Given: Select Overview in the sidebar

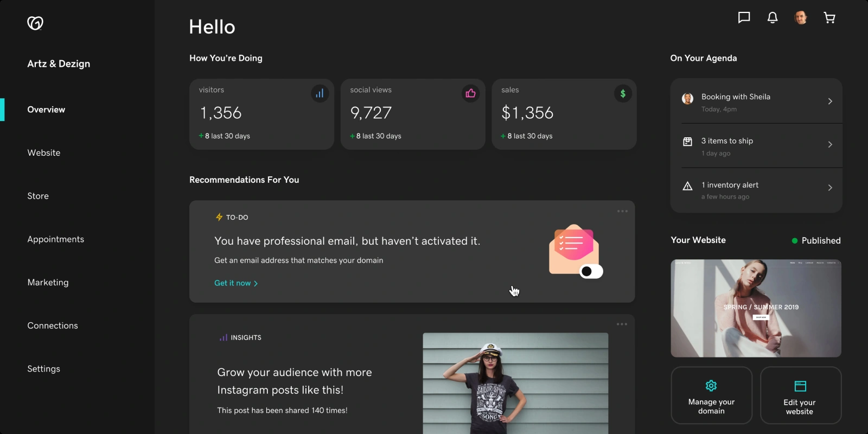Looking at the screenshot, I should tap(46, 110).
